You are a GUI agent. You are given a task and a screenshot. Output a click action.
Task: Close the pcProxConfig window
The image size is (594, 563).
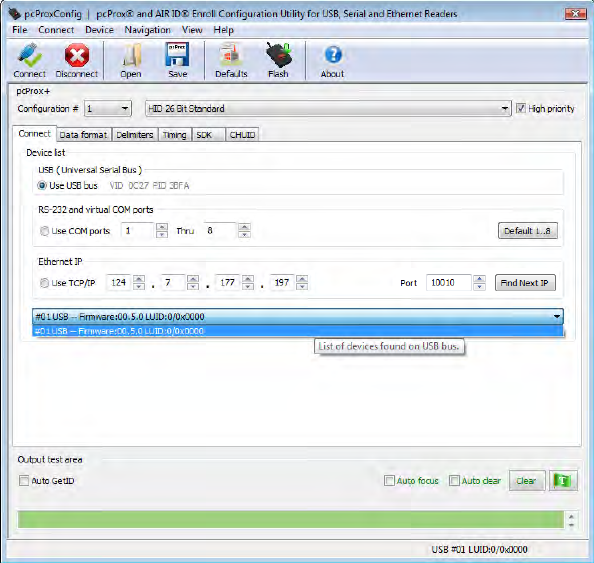575,14
